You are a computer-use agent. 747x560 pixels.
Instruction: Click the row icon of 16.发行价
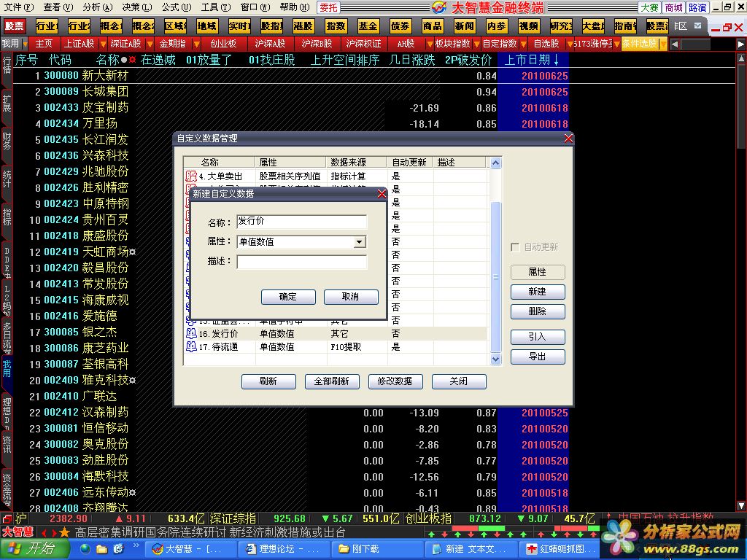tap(191, 333)
